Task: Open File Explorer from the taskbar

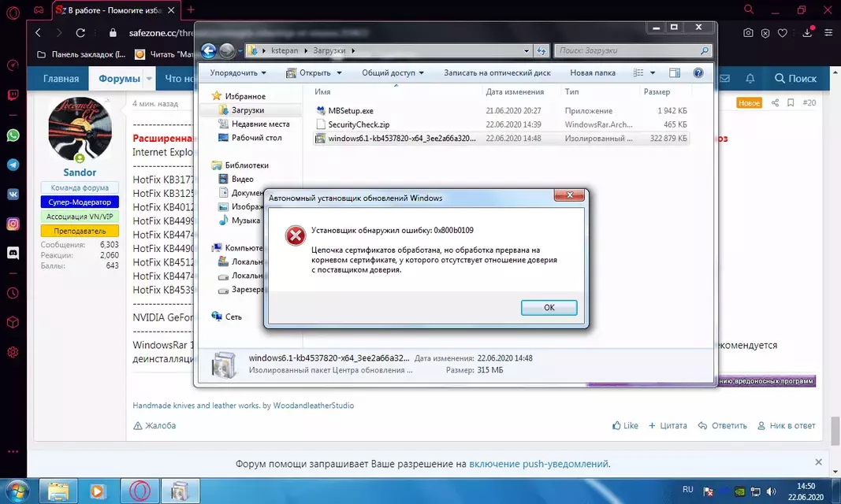Action: coord(58,491)
